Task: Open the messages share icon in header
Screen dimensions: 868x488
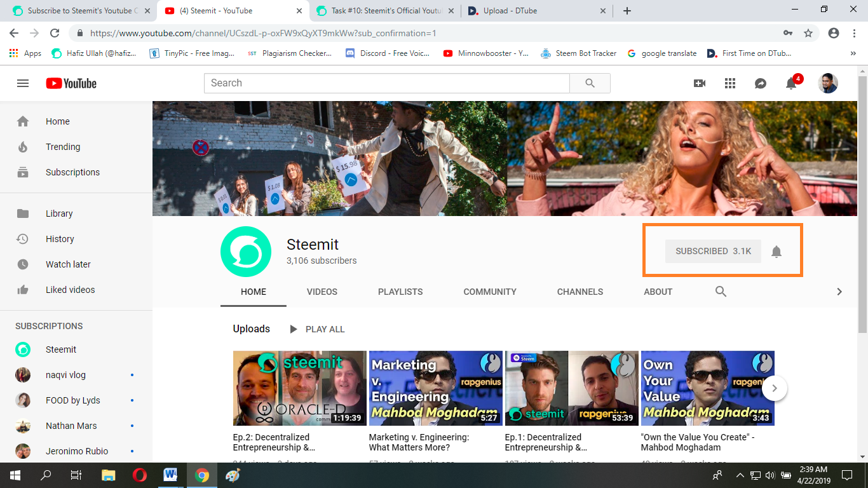Action: pos(761,83)
